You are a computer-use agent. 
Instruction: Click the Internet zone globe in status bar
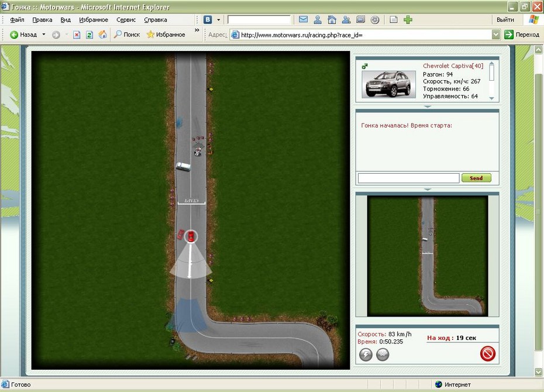tap(439, 384)
